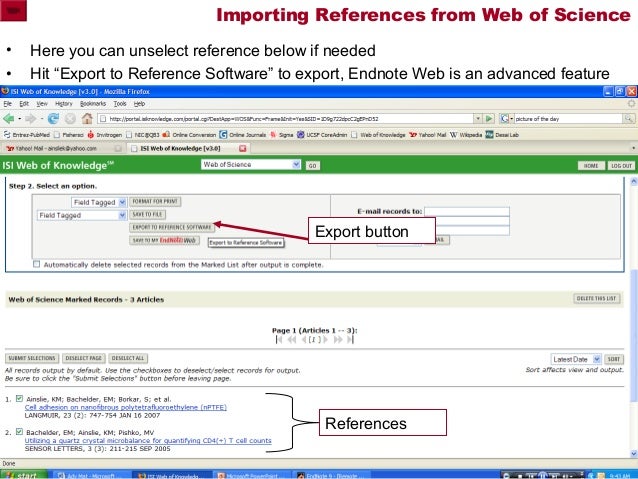The height and width of the screenshot is (479, 638).
Task: Click the Start button on the taskbar
Action: 24,475
